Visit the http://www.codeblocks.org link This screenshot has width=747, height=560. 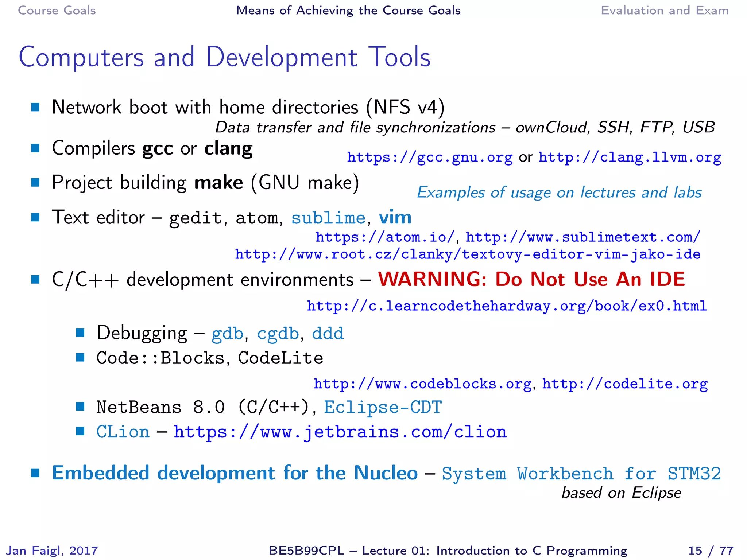[422, 384]
